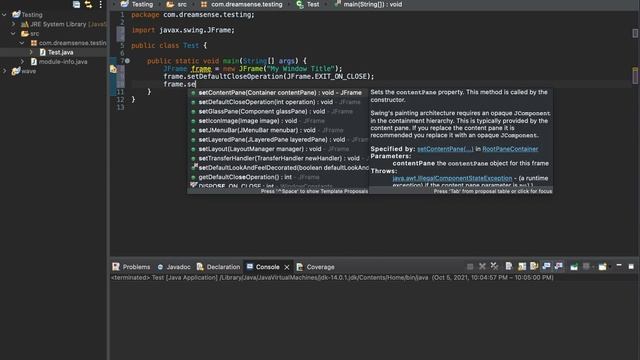640x360 pixels.
Task: Open the Package Explorer view menu
Action: coord(100,4)
